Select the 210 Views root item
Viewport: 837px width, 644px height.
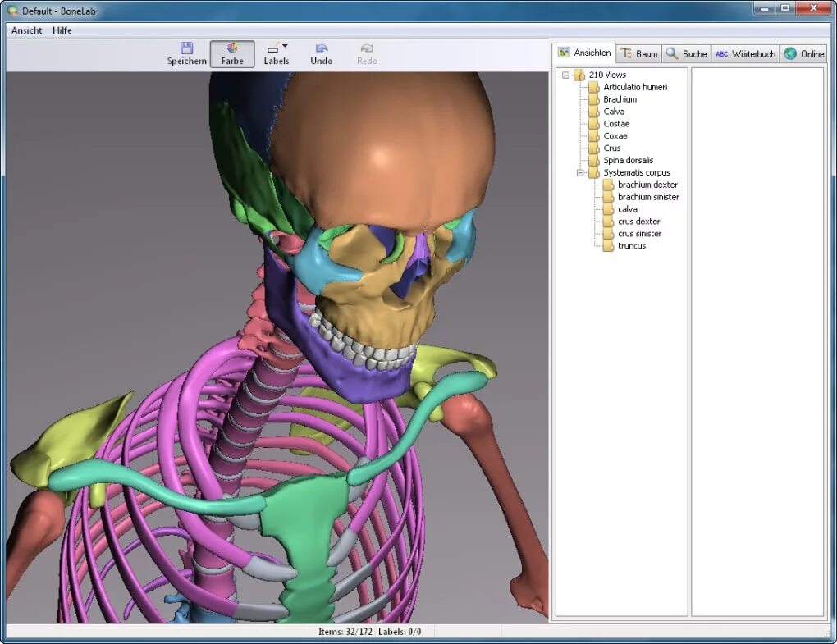tap(607, 75)
